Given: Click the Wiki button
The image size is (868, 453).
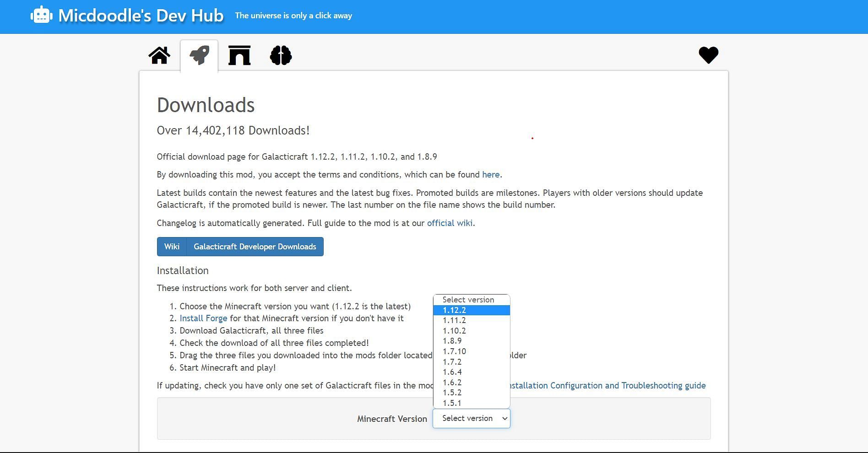Looking at the screenshot, I should [x=172, y=247].
